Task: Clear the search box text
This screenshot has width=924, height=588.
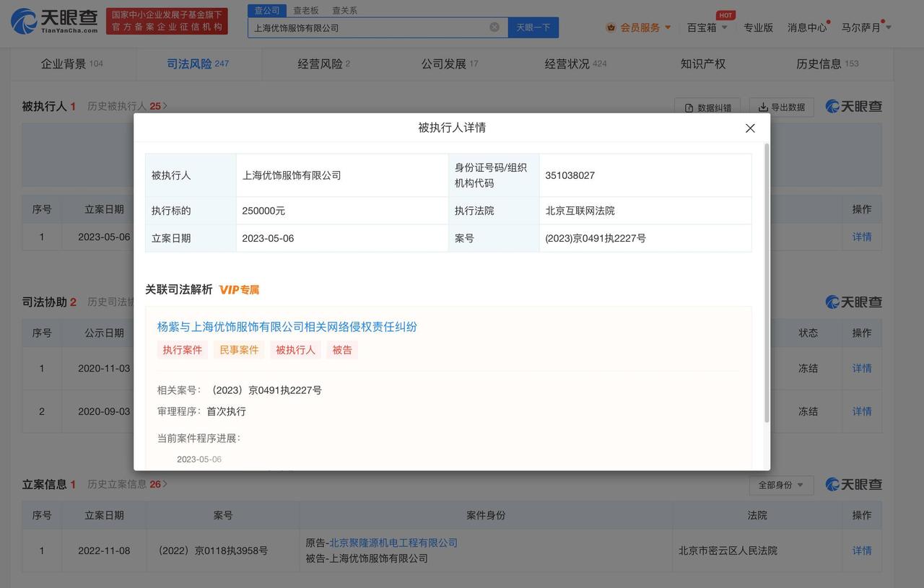Action: tap(494, 27)
